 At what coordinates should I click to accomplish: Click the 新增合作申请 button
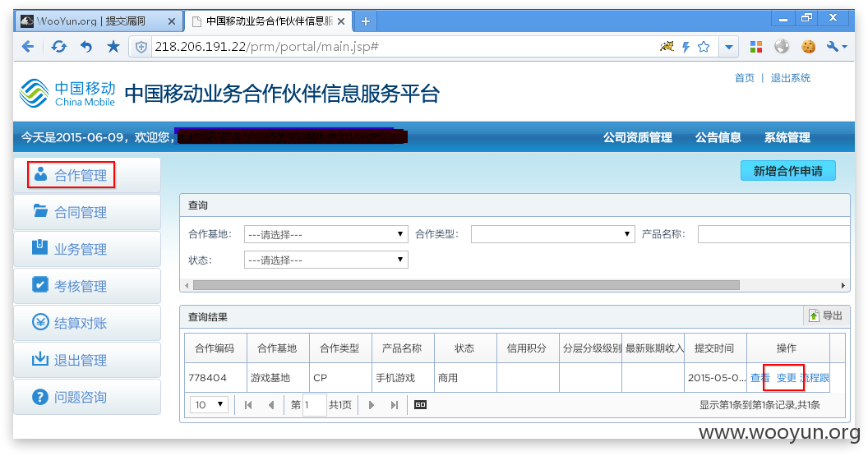pyautogui.click(x=787, y=171)
